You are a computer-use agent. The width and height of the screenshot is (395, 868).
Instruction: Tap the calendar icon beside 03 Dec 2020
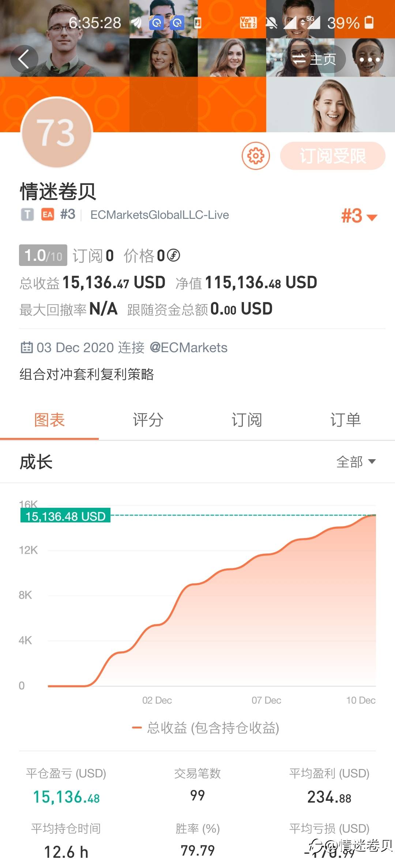[27, 347]
